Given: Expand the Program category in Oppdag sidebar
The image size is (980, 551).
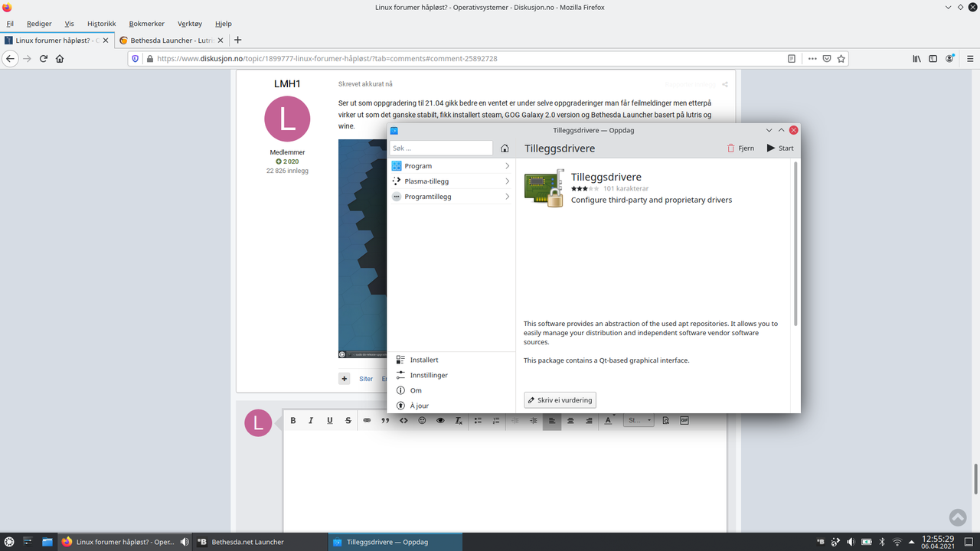Looking at the screenshot, I should click(451, 165).
